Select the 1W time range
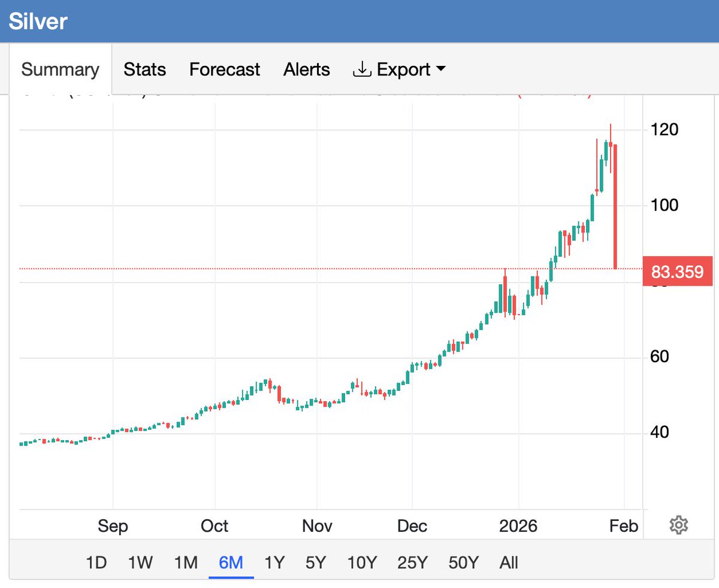 click(140, 563)
